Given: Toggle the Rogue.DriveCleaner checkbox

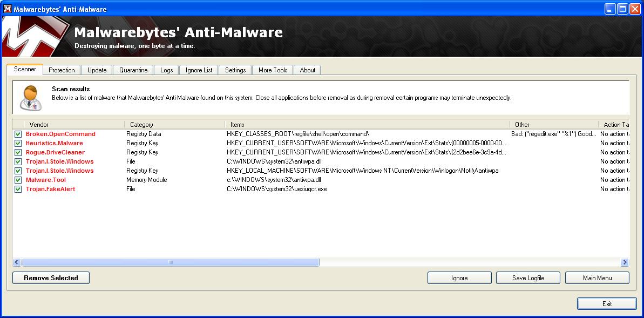Looking at the screenshot, I should pyautogui.click(x=18, y=152).
